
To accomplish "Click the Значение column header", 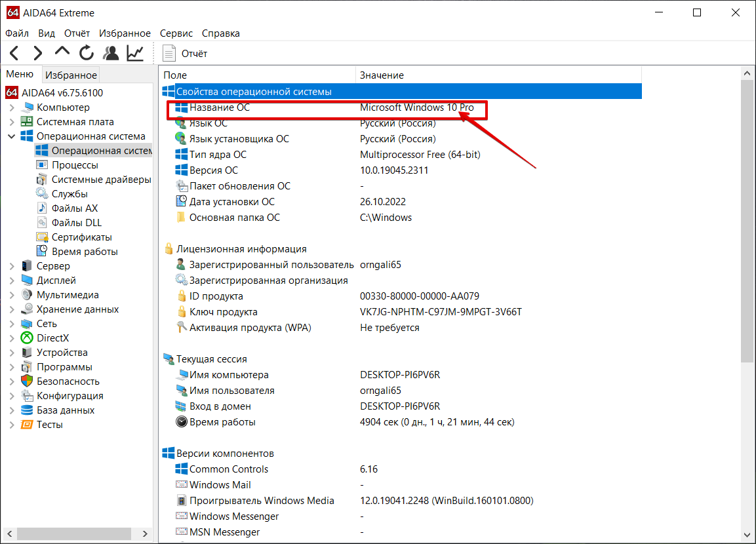I will pos(382,75).
